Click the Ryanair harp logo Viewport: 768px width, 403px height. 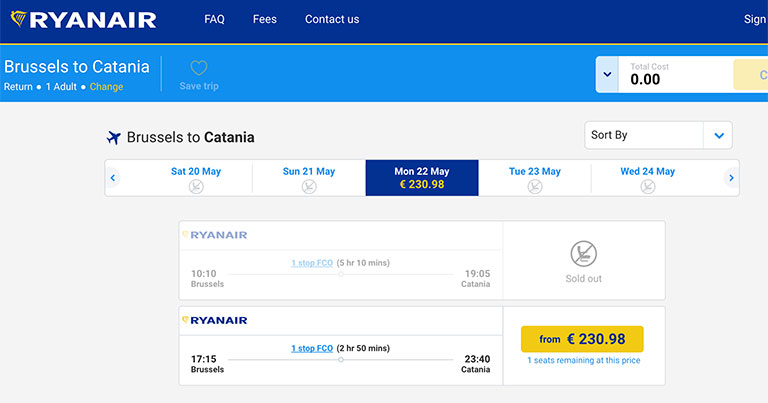click(19, 19)
